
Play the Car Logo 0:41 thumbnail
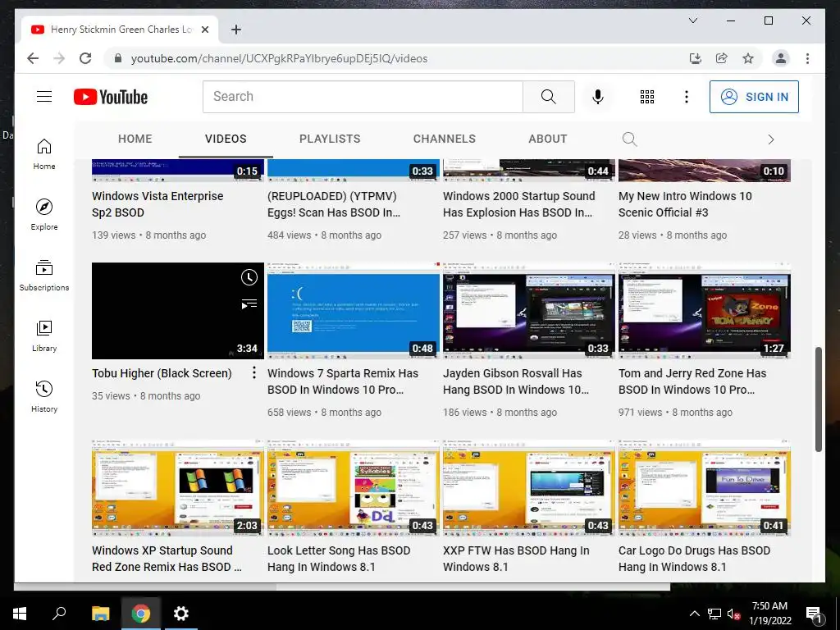click(x=705, y=488)
